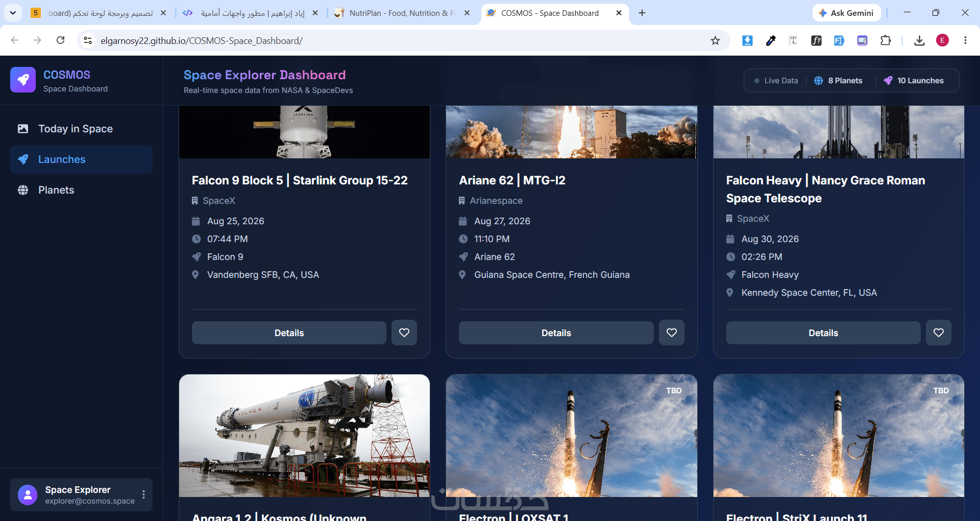
Task: Click the blue download arrow extension icon
Action: [x=747, y=40]
